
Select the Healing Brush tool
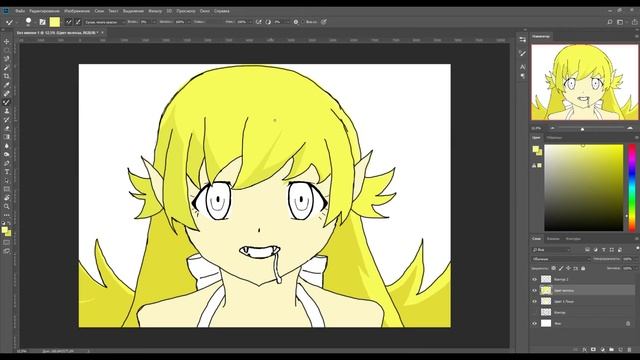click(7, 93)
